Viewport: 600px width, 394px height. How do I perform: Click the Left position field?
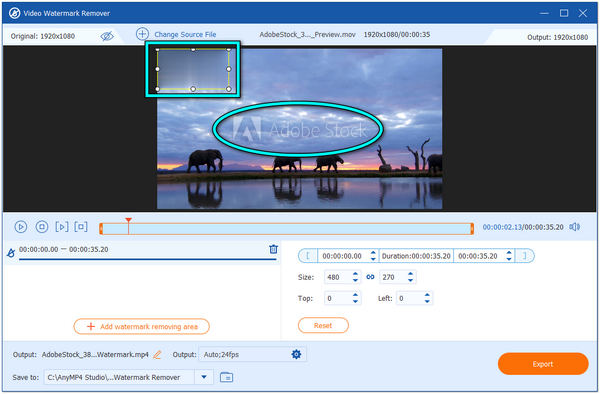(x=409, y=298)
